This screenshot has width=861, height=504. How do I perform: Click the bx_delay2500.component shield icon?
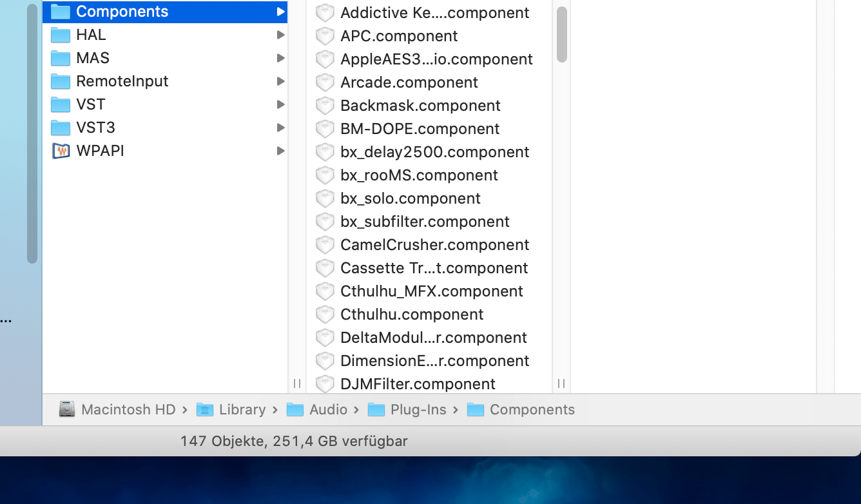(x=325, y=152)
